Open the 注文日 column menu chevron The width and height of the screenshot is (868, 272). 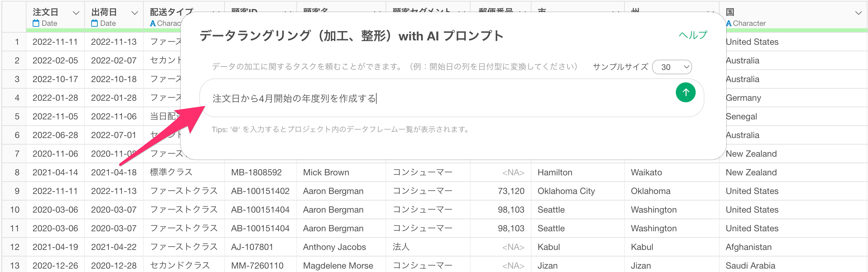pos(76,13)
